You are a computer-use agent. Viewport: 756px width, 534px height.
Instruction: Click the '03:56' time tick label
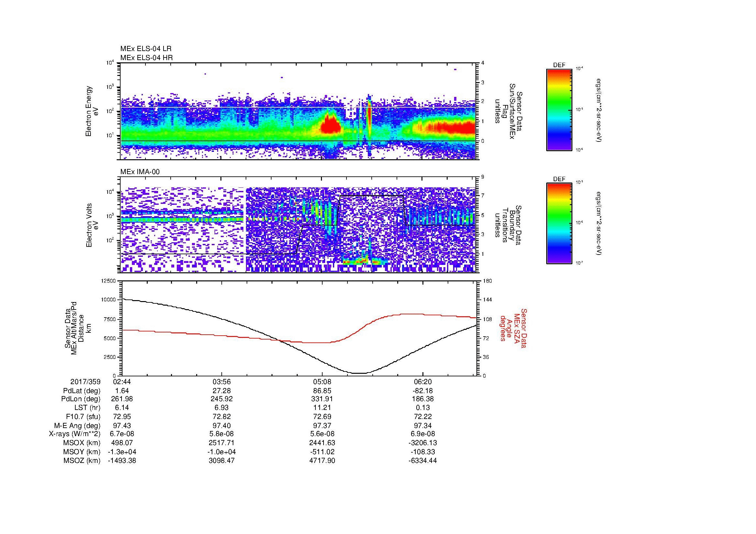tap(222, 382)
